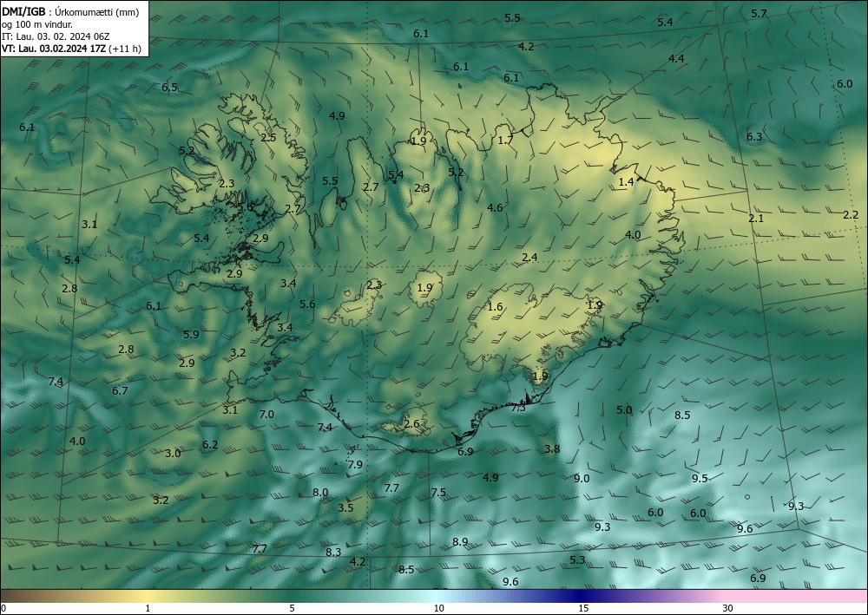This screenshot has height=615, width=868.
Task: Click the 3.5 value label
Action: 346,507
